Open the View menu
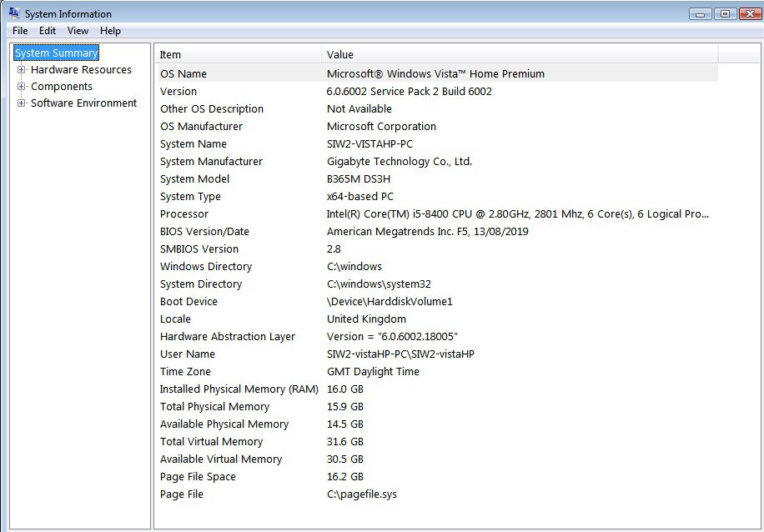 tap(78, 31)
